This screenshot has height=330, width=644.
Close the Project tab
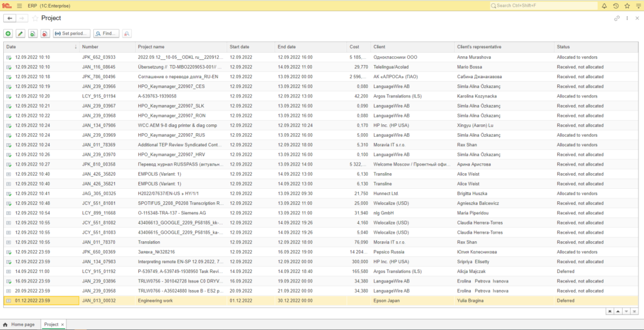[x=63, y=324]
